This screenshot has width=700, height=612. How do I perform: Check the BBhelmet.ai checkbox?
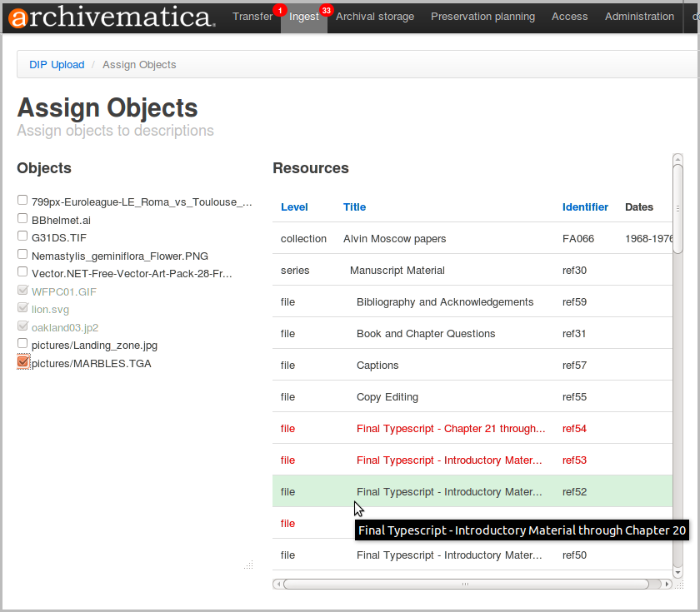click(22, 218)
